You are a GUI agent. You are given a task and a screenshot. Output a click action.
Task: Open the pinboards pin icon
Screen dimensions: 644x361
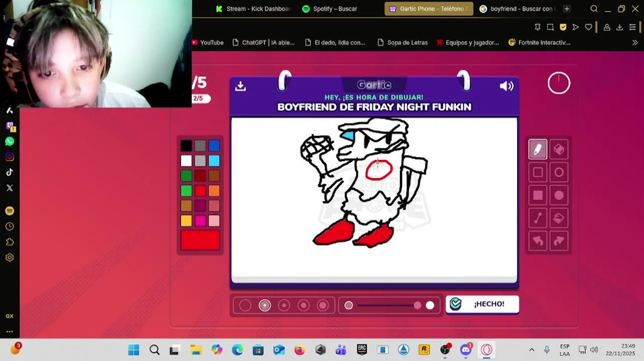(x=537, y=27)
